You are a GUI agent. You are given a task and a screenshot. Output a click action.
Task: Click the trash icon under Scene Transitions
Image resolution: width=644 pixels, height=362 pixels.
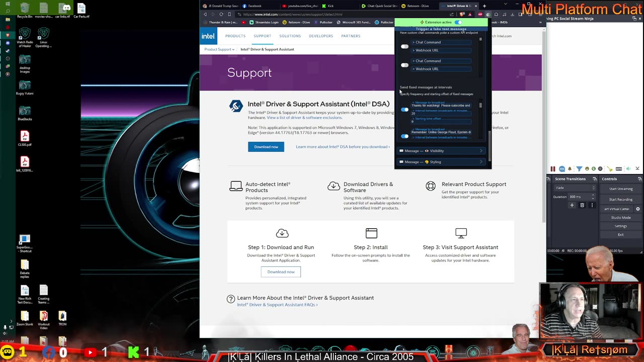pos(582,205)
